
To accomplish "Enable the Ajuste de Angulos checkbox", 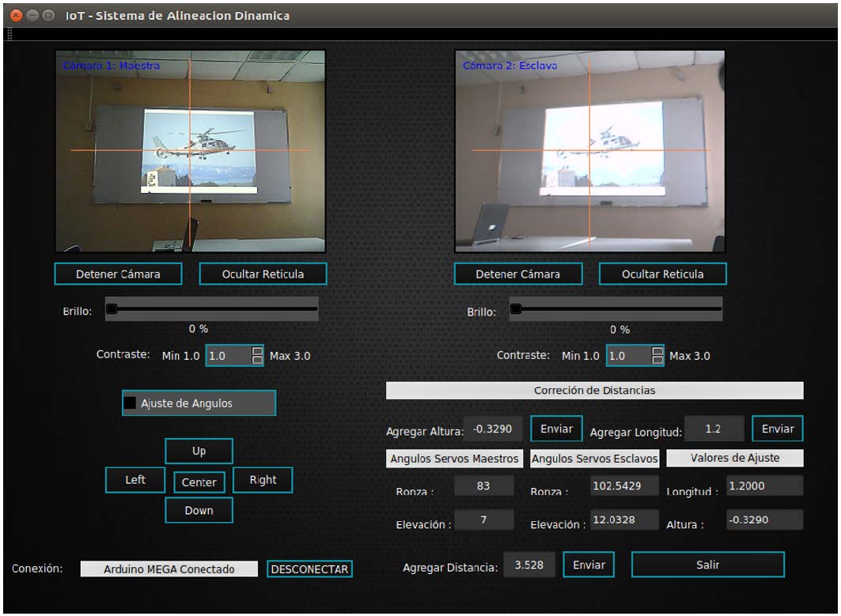I will pyautogui.click(x=131, y=403).
